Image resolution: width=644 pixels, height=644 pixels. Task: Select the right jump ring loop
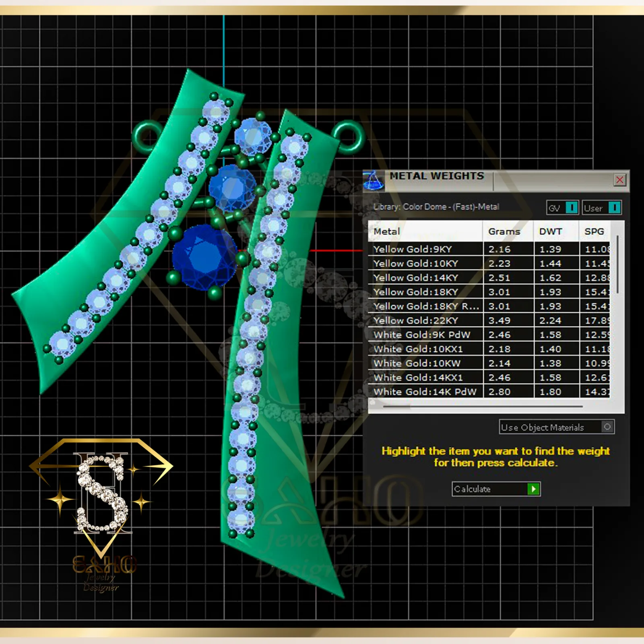point(349,137)
